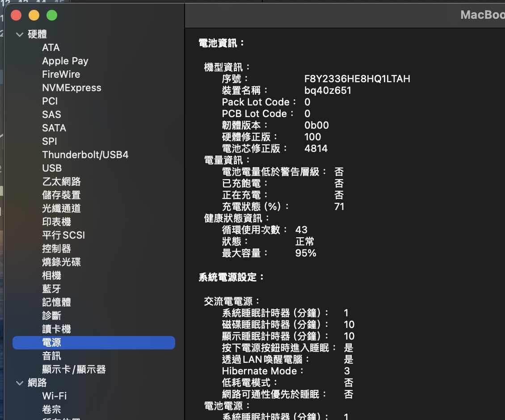
Task: Select Wi-Fi under network section
Action: (54, 396)
